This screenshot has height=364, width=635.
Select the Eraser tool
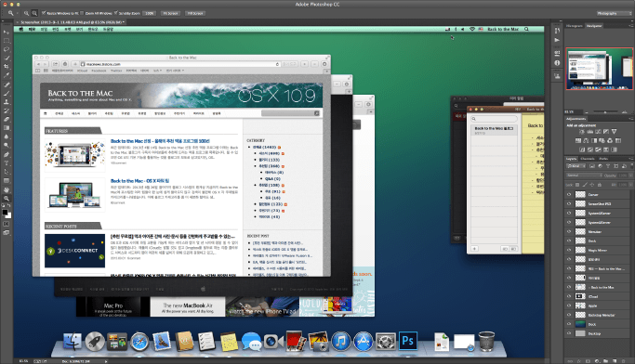tap(7, 119)
